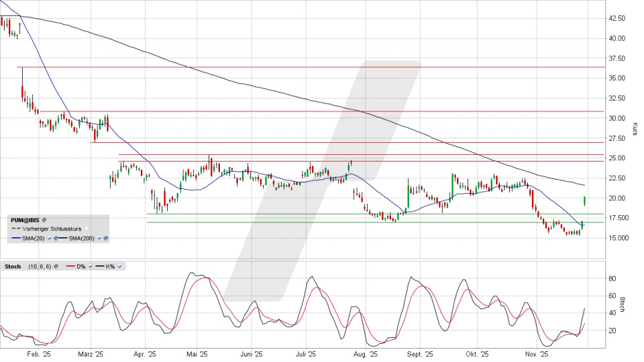Click the black SMA(200) legend line sample
The image size is (644, 362).
click(64, 238)
